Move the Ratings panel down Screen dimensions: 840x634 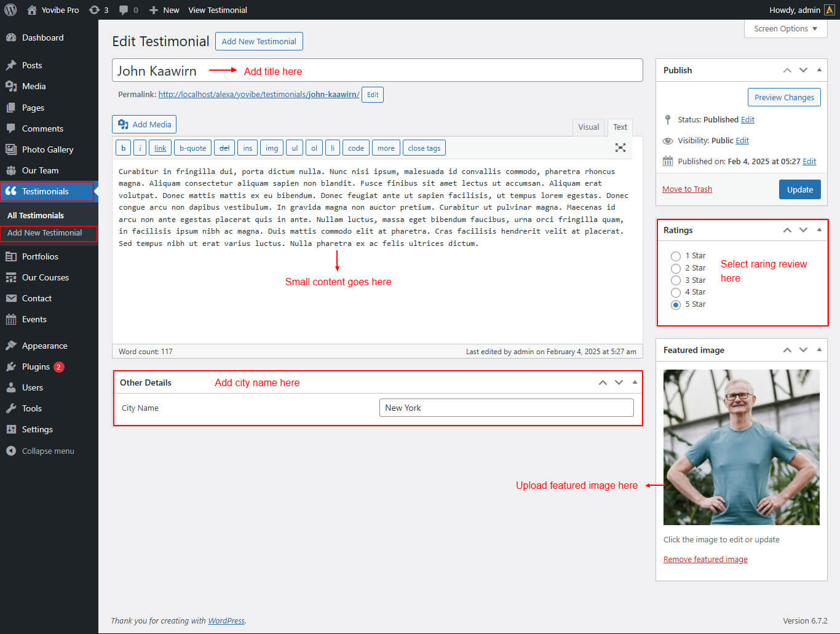803,230
